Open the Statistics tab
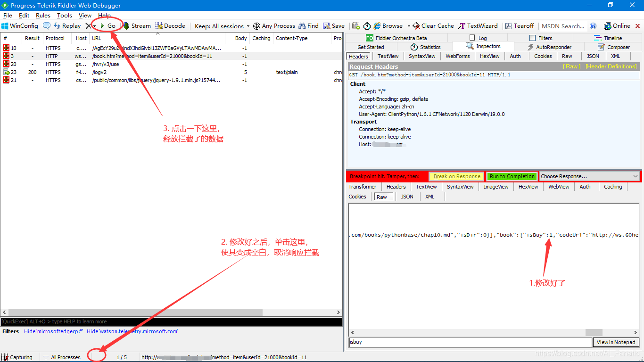This screenshot has height=362, width=644. [425, 47]
